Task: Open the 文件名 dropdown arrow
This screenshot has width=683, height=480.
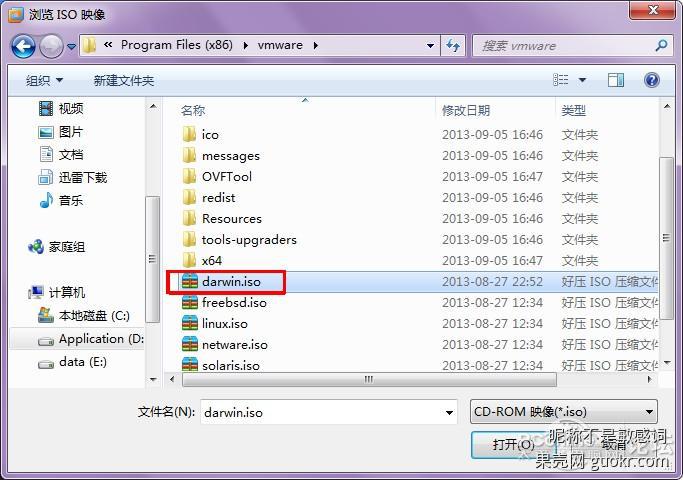Action: 449,412
